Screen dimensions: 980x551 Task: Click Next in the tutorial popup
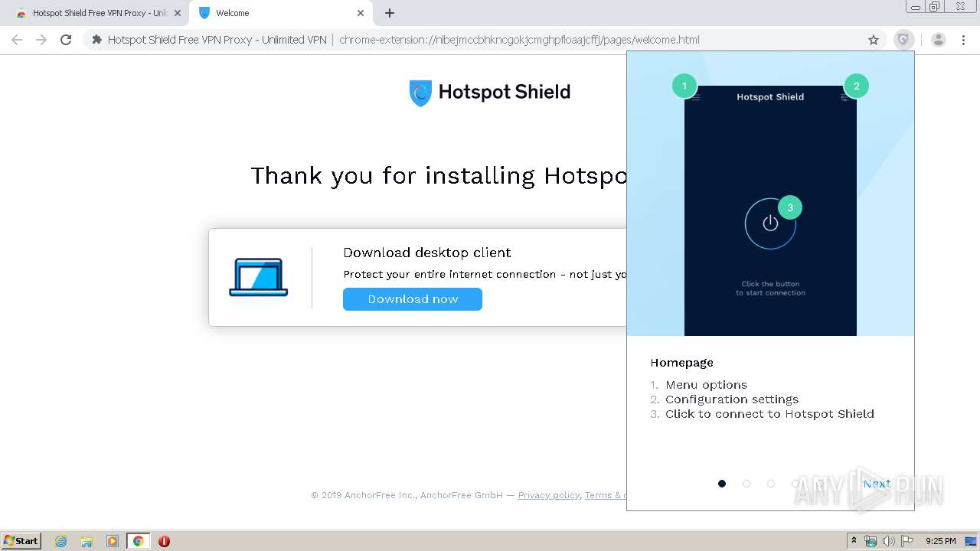pos(877,484)
